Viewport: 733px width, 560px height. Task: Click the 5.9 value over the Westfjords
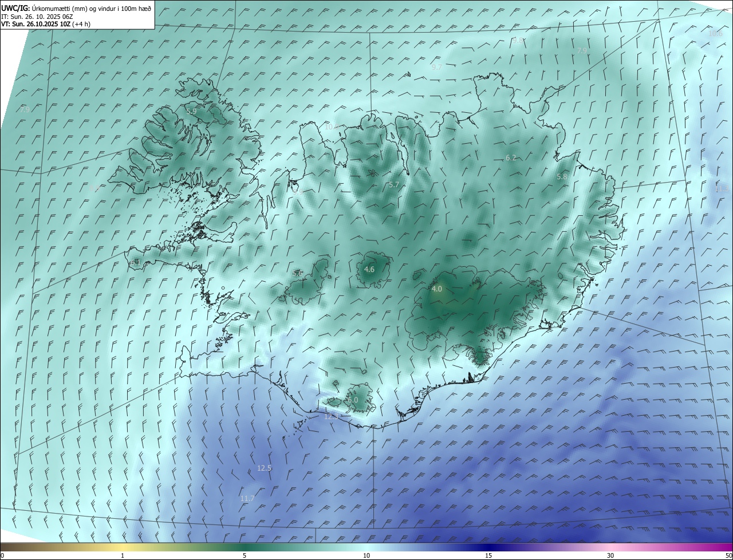click(x=191, y=111)
